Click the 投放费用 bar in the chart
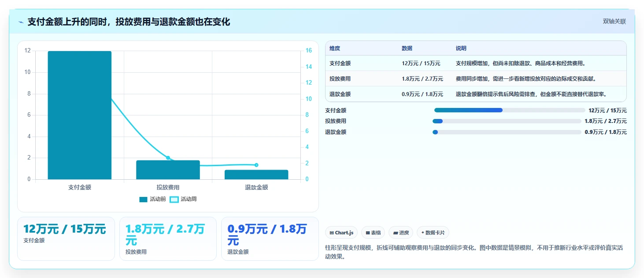 168,170
